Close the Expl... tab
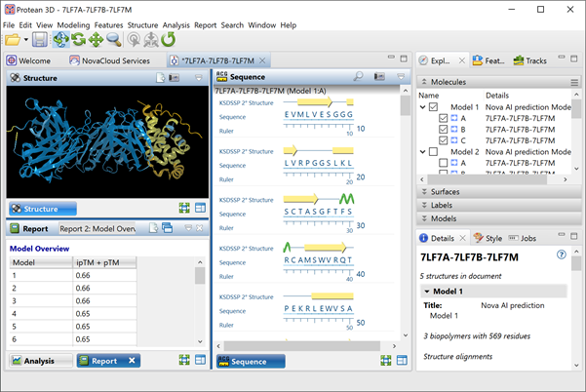The image size is (586, 392). (462, 60)
